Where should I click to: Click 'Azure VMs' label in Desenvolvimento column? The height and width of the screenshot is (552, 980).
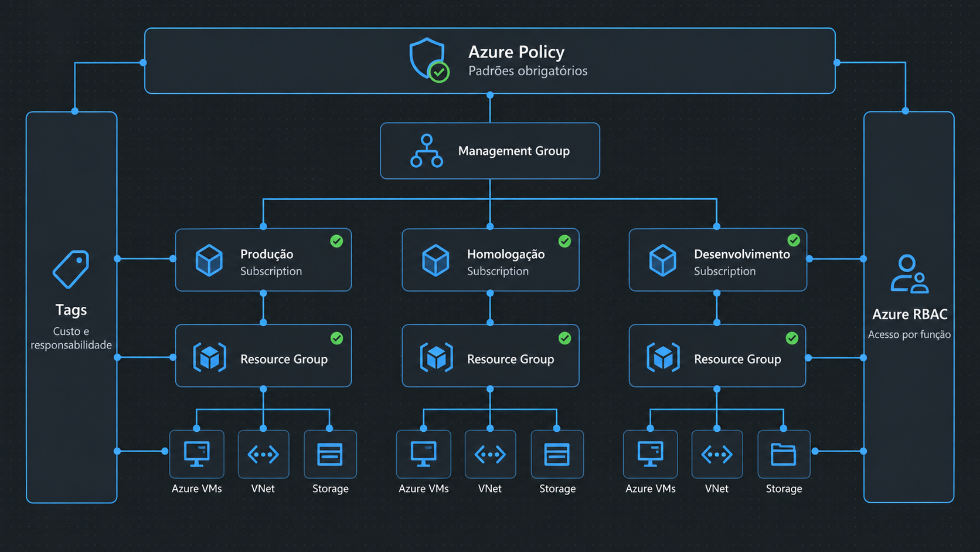tap(651, 489)
